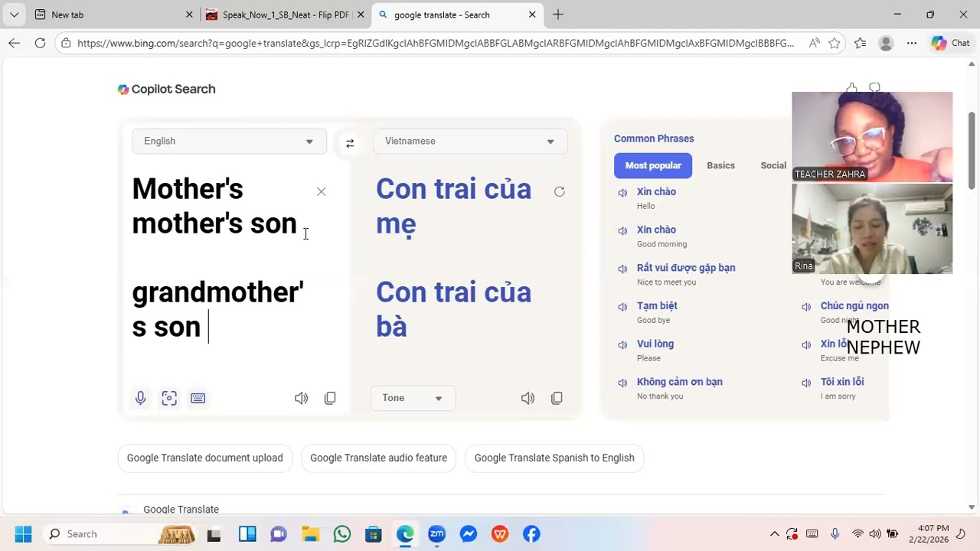Open Facebook from the taskbar
Viewport: 980px width, 551px height.
(531, 534)
